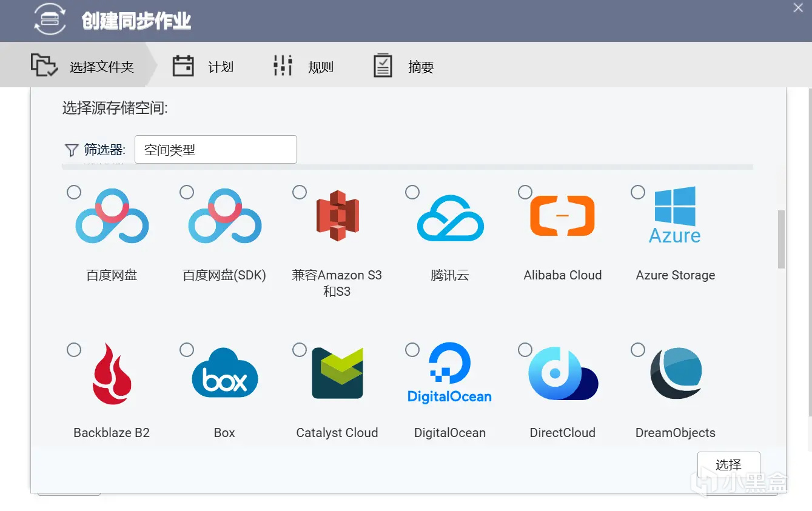The width and height of the screenshot is (812, 511).
Task: Close the 创建同步作业 dialog
Action: pos(799,8)
